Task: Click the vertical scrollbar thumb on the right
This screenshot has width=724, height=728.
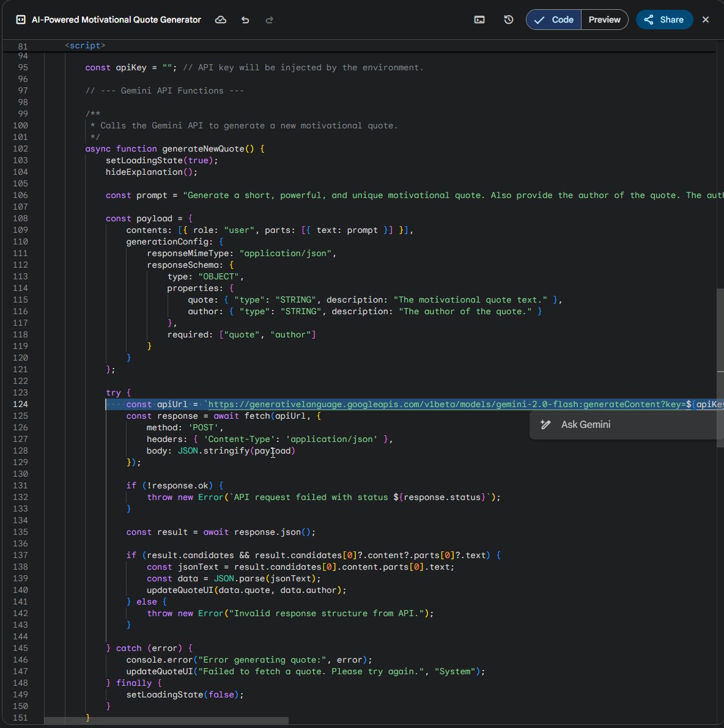Action: [720, 368]
